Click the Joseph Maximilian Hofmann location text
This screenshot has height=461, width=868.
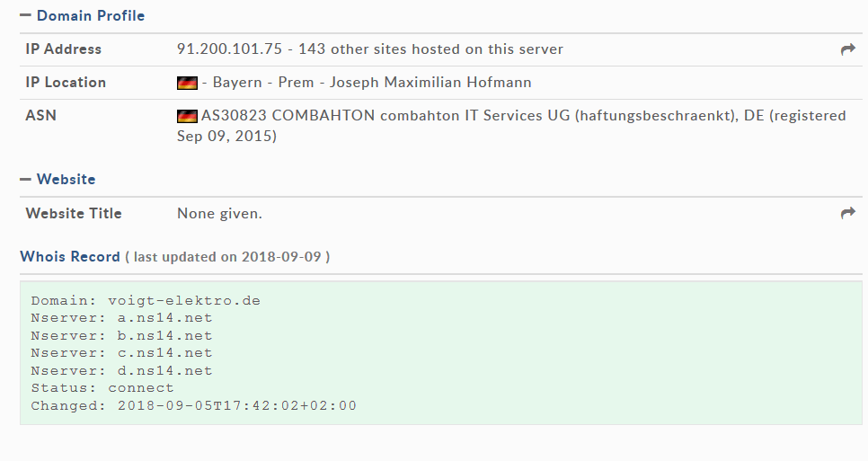click(430, 83)
